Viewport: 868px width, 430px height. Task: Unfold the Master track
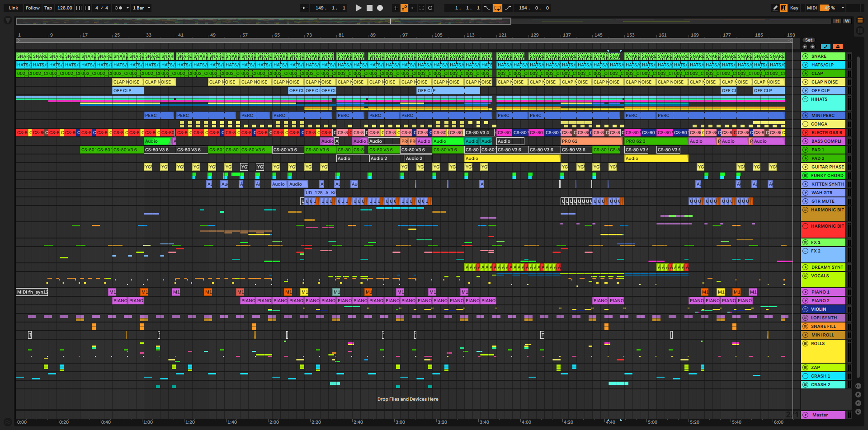(x=806, y=415)
